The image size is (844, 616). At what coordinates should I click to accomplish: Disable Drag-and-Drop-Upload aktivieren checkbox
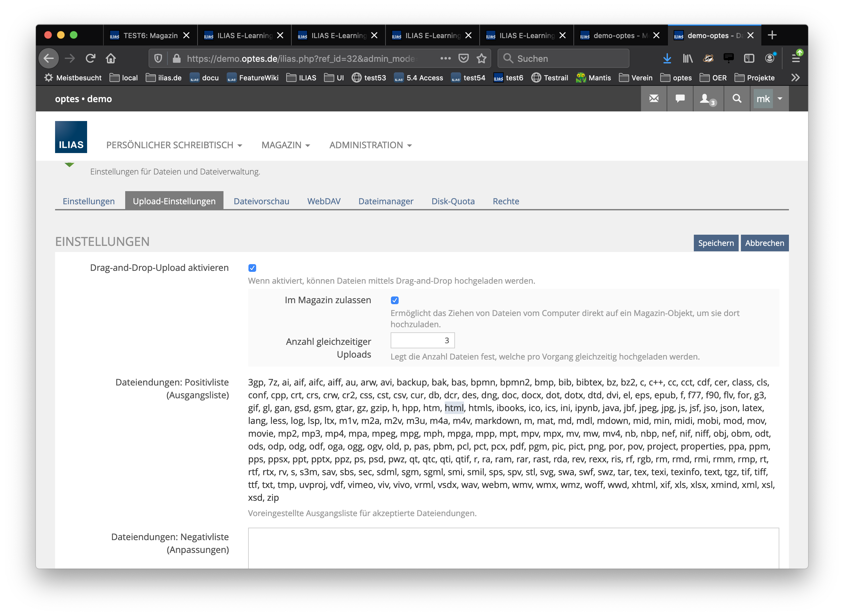click(x=252, y=268)
